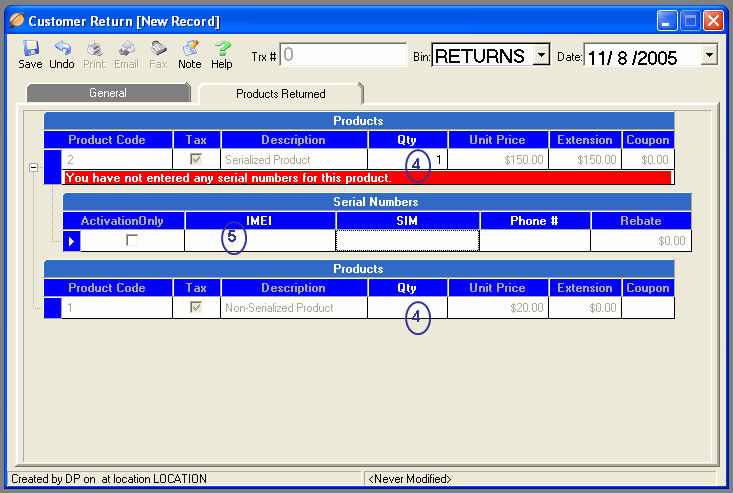Toggle Tax checkbox for Serialized Product
The height and width of the screenshot is (493, 733).
click(x=196, y=159)
